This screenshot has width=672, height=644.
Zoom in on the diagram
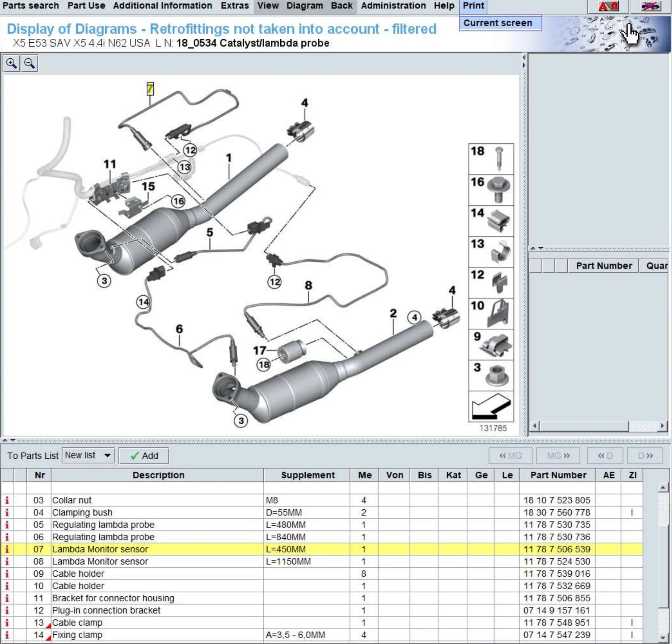point(11,63)
